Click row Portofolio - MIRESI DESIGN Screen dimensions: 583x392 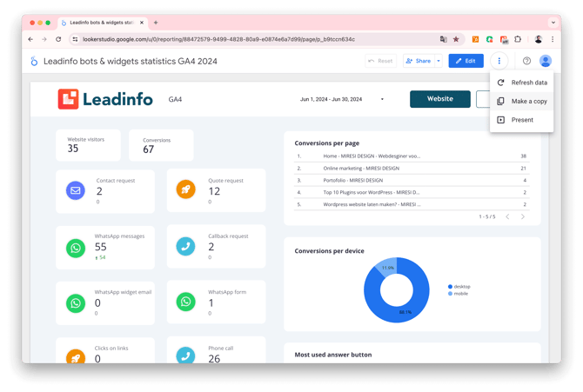(x=412, y=180)
